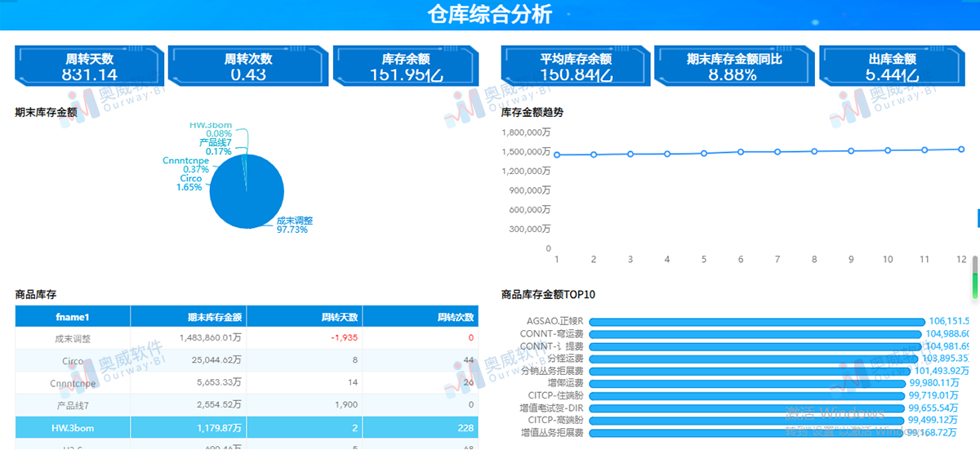Viewport: 980px width, 464px height.
Task: Click the 仓库综合分析 dashboard header title
Action: click(490, 15)
